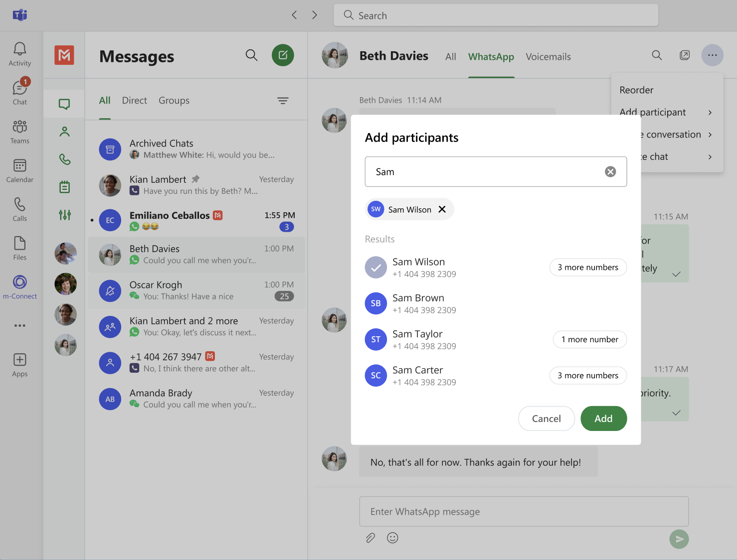Select Sam Carter from the results
Screen dimensions: 737x560
pos(456,376)
